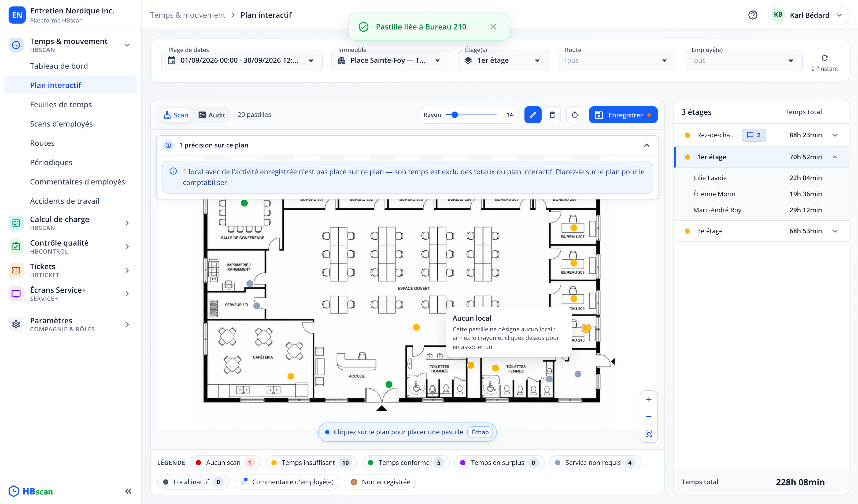Toggle Aucun scan legend filter

point(225,463)
